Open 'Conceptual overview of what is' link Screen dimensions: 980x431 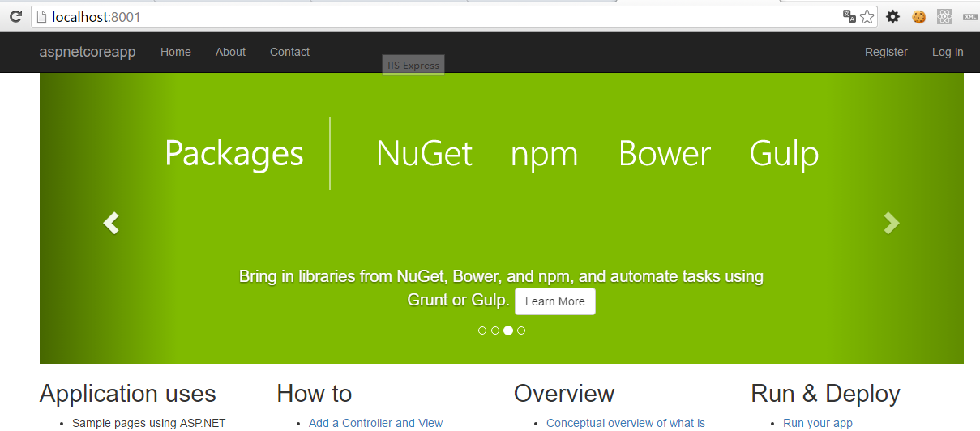tap(626, 423)
